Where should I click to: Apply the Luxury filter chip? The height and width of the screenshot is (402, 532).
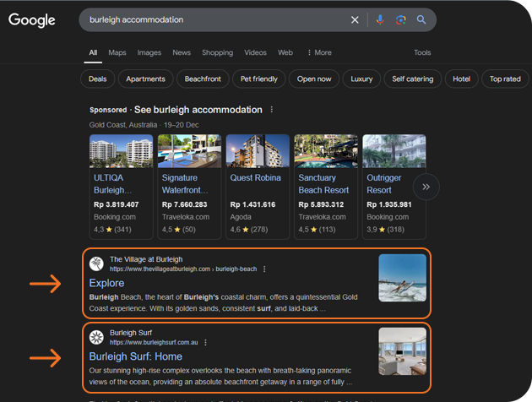[361, 79]
